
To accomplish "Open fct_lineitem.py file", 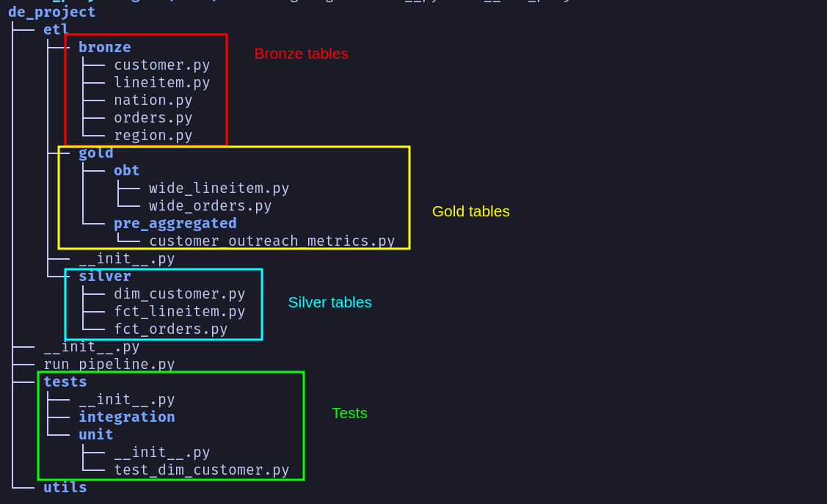I will pos(179,311).
